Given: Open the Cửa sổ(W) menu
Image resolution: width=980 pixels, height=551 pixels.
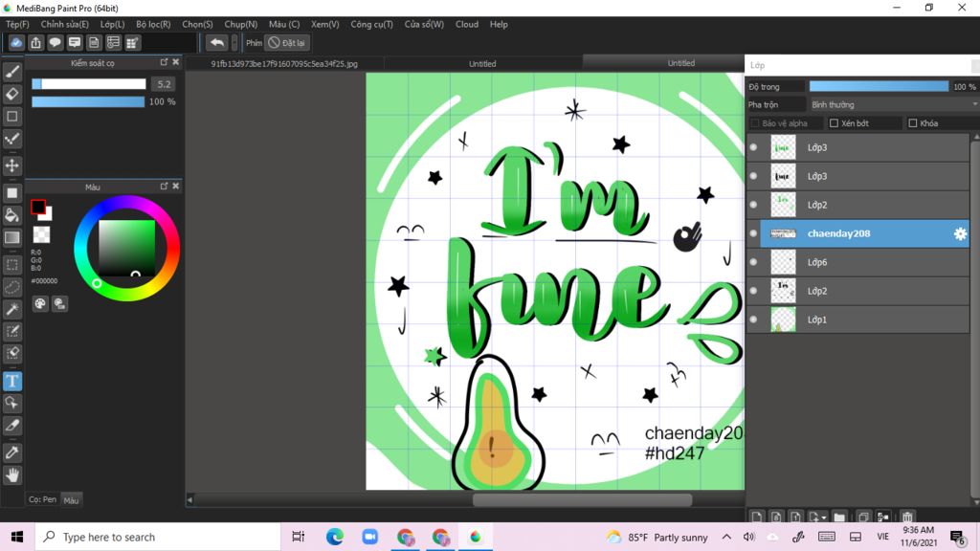Looking at the screenshot, I should [424, 24].
